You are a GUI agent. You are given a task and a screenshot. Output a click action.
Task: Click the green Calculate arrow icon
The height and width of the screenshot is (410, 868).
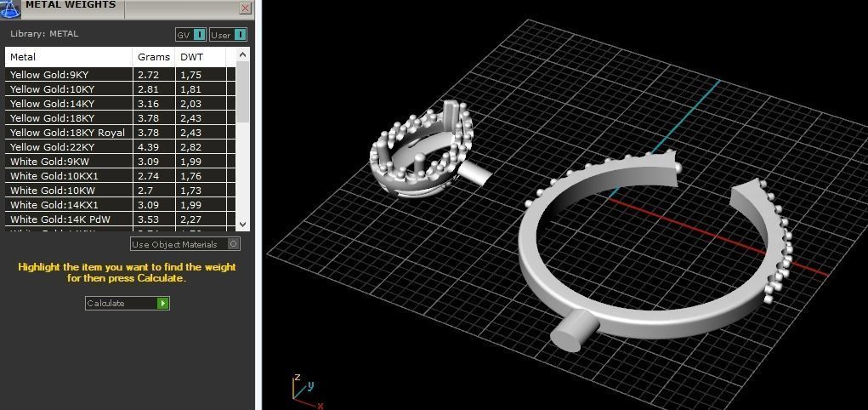(x=162, y=303)
